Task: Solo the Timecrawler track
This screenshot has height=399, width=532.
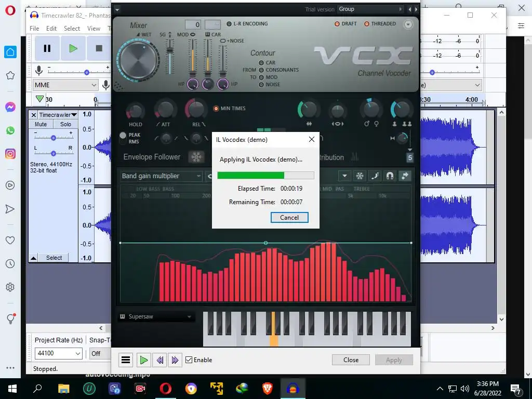Action: [x=65, y=124]
